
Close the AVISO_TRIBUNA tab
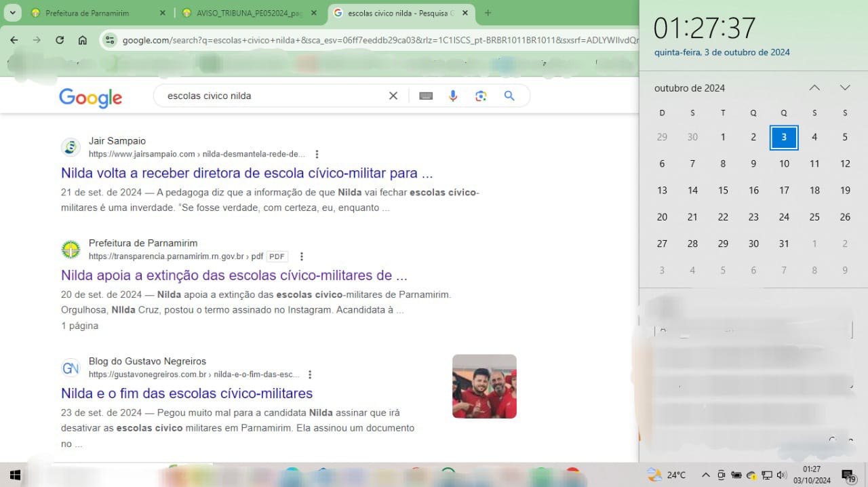click(315, 13)
